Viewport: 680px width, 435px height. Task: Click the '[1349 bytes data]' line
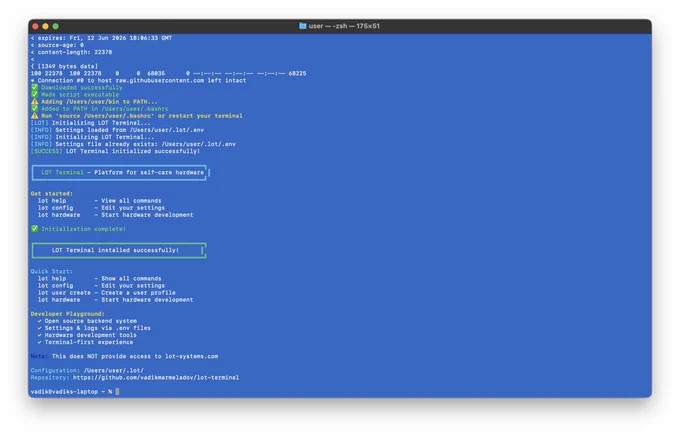tap(64, 66)
